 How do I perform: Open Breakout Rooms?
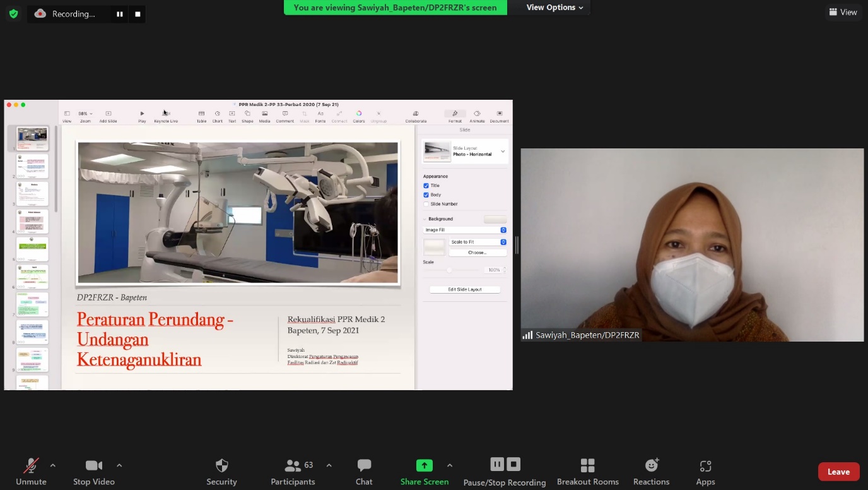coord(588,472)
